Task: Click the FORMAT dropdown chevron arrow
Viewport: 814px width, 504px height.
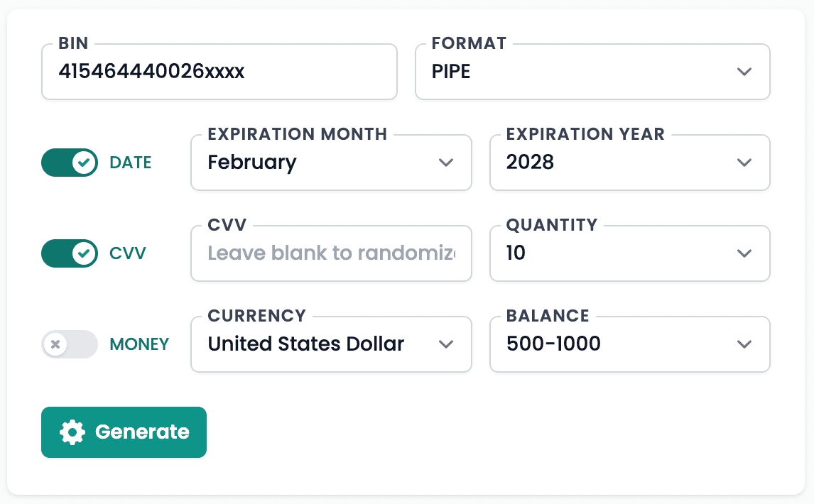Action: pyautogui.click(x=744, y=72)
